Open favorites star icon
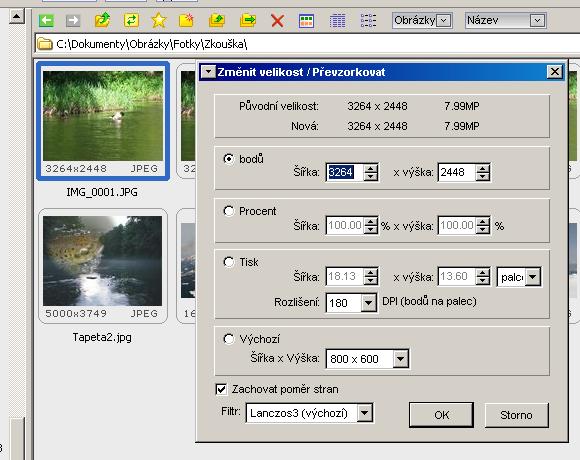Screen dimensions: 580x460 pos(159,20)
